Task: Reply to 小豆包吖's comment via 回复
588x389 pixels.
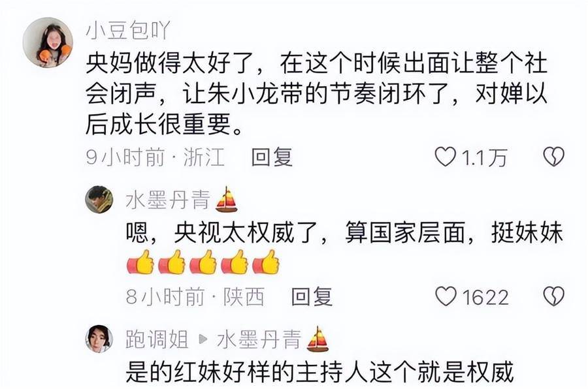Action: pos(272,157)
